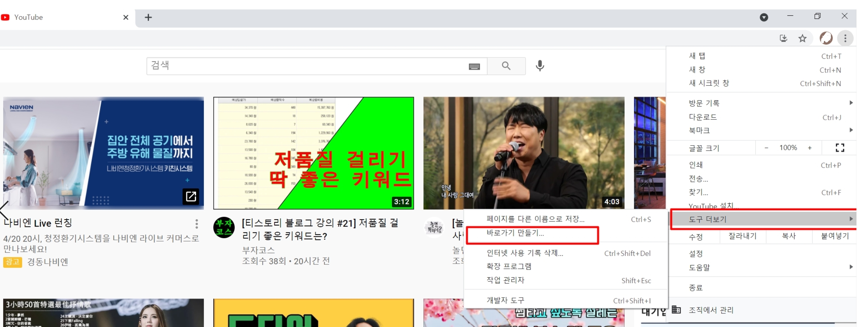Click 잘라내기 in edit row
The image size is (868, 327).
pyautogui.click(x=743, y=236)
